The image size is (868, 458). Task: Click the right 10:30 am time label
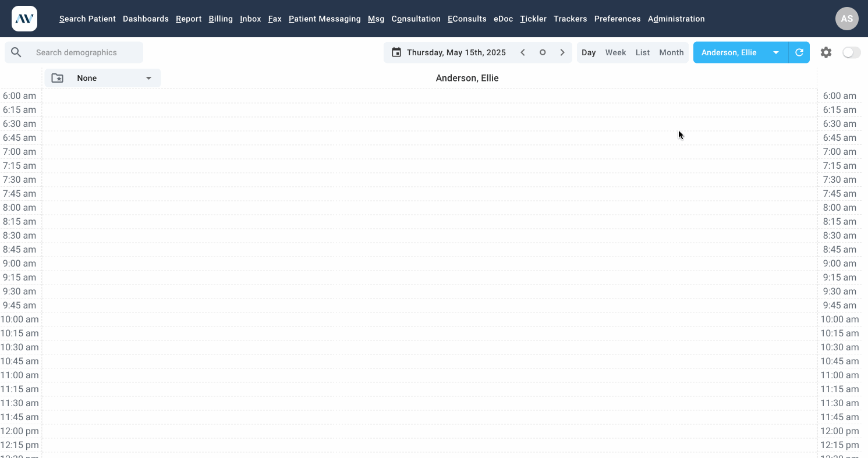pos(839,347)
